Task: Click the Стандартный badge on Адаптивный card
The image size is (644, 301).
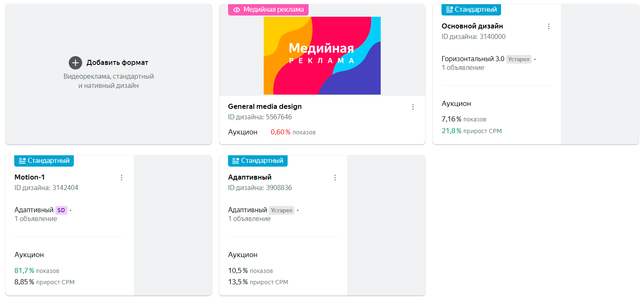Action: 258,161
